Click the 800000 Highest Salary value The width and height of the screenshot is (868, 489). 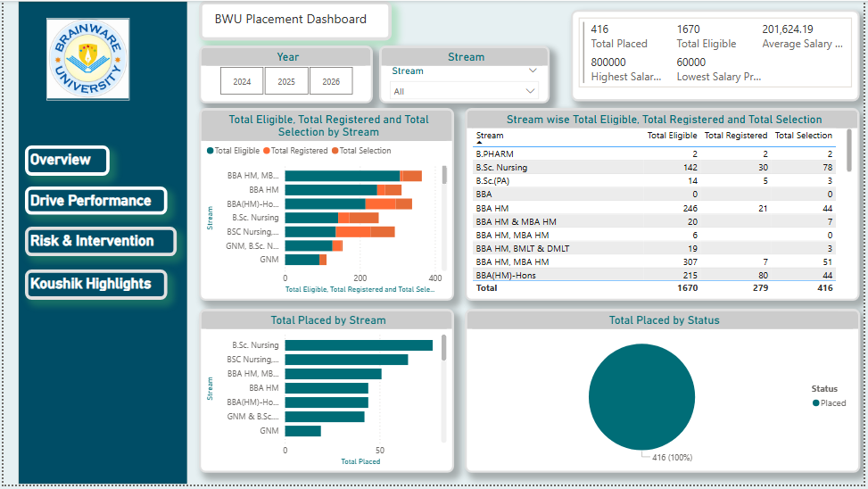point(608,62)
